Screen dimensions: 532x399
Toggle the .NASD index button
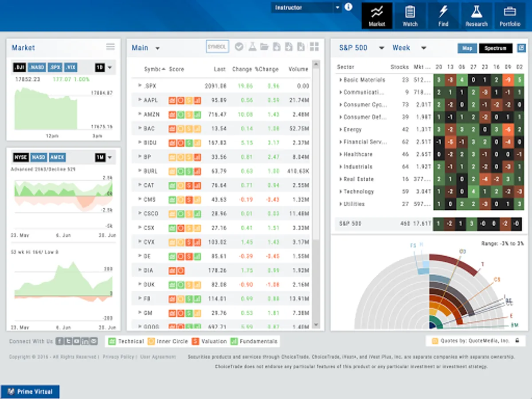point(37,67)
